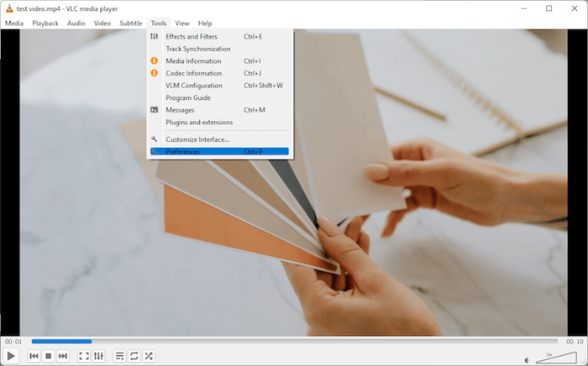Open the Media menu

tap(14, 23)
